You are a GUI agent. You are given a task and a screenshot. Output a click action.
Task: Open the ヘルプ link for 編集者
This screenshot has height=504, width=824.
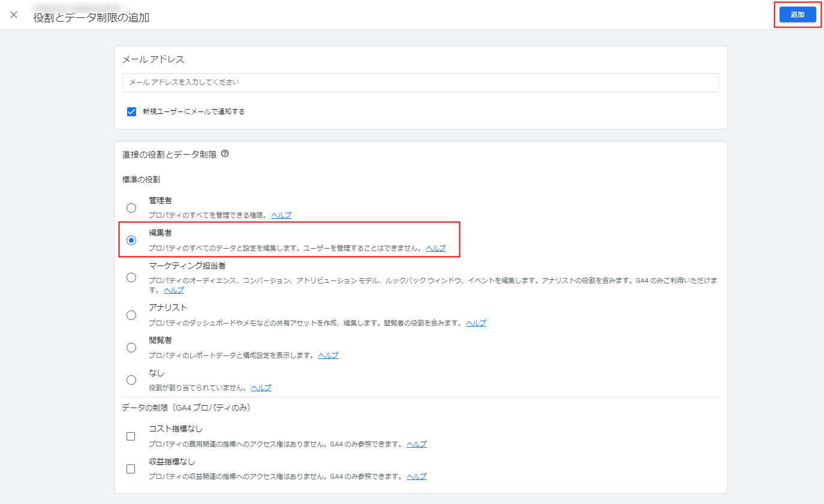coord(436,248)
